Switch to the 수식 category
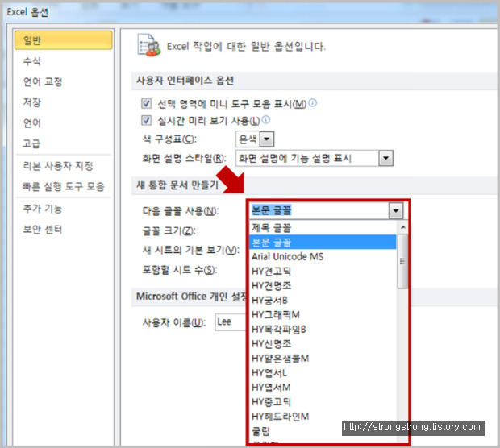The image size is (500, 448). tap(31, 61)
